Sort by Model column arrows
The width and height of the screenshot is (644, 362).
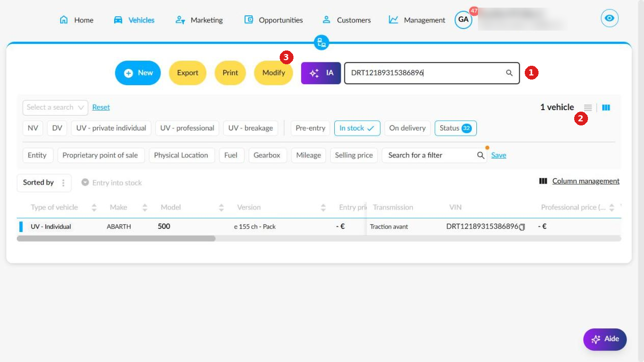[221, 208]
